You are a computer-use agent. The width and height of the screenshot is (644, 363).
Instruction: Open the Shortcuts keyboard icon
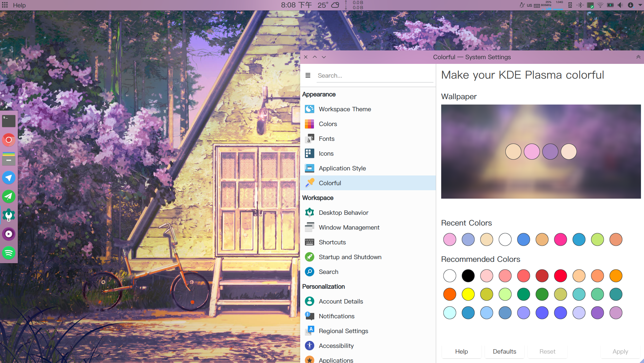309,242
